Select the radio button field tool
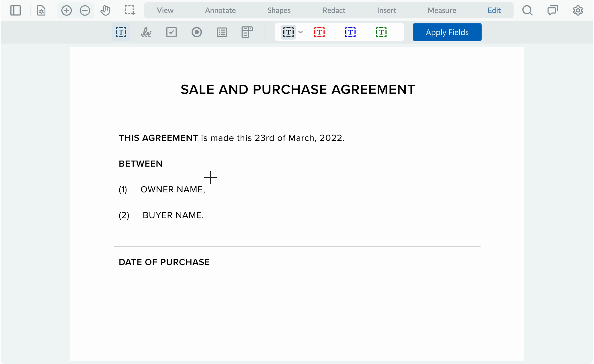 (197, 32)
